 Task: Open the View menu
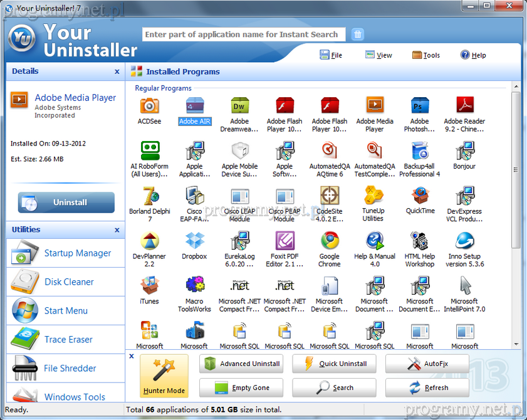(x=378, y=55)
